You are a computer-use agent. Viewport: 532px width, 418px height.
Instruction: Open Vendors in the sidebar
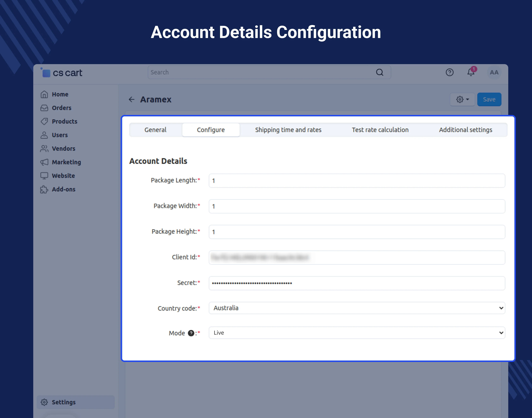pos(63,149)
